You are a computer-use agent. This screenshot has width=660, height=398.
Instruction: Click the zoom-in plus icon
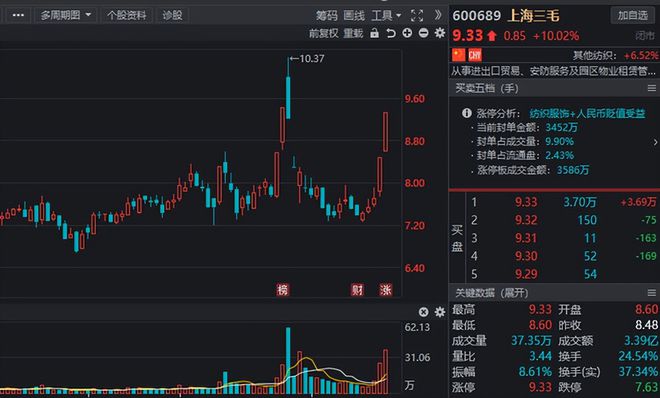(407, 33)
